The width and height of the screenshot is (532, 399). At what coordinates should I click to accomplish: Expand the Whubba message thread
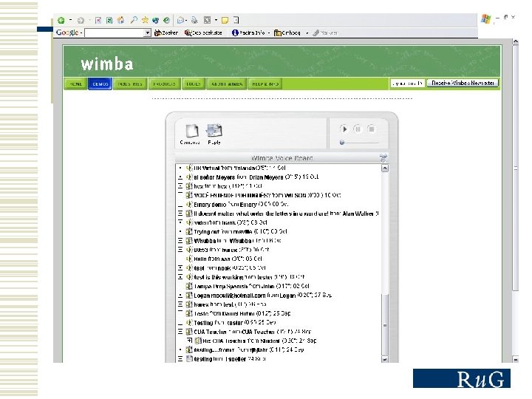[x=180, y=241]
